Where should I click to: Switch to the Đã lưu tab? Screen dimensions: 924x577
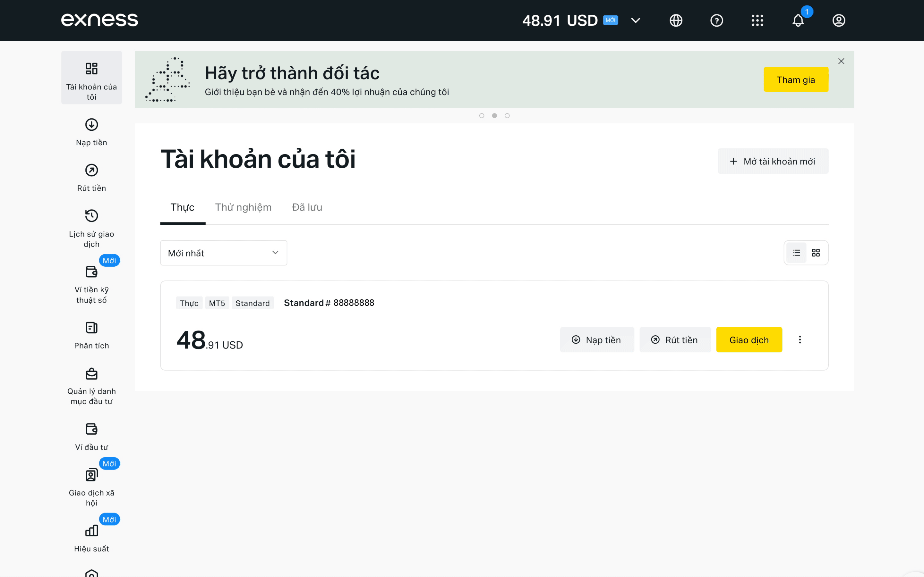[307, 207]
